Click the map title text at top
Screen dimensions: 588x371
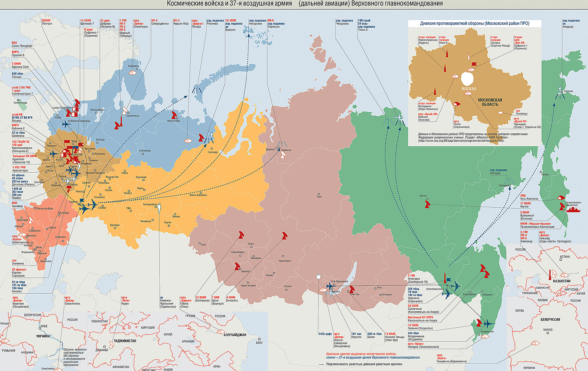point(305,4)
